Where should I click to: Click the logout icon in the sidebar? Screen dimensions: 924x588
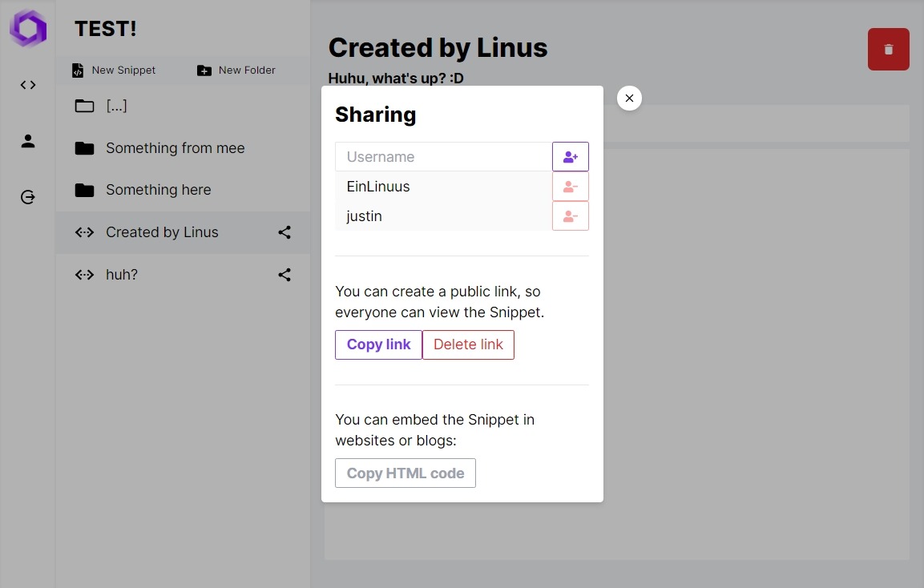coord(27,197)
